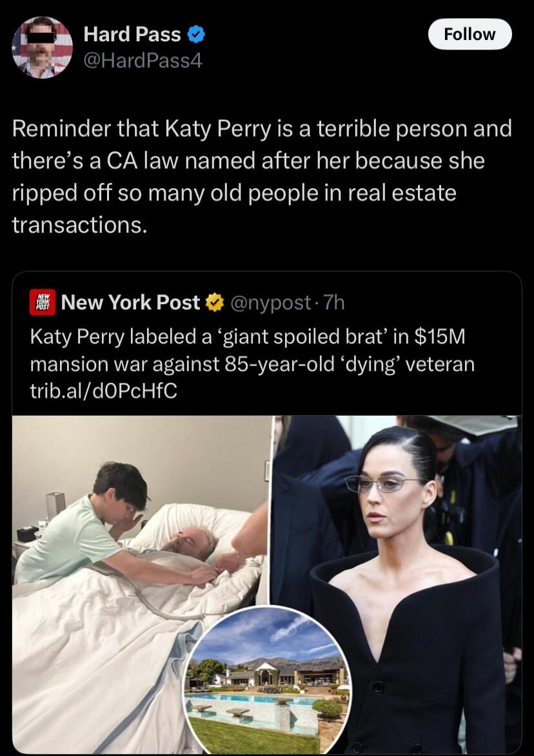The width and height of the screenshot is (534, 756).
Task: Click the Follow button
Action: pyautogui.click(x=470, y=34)
